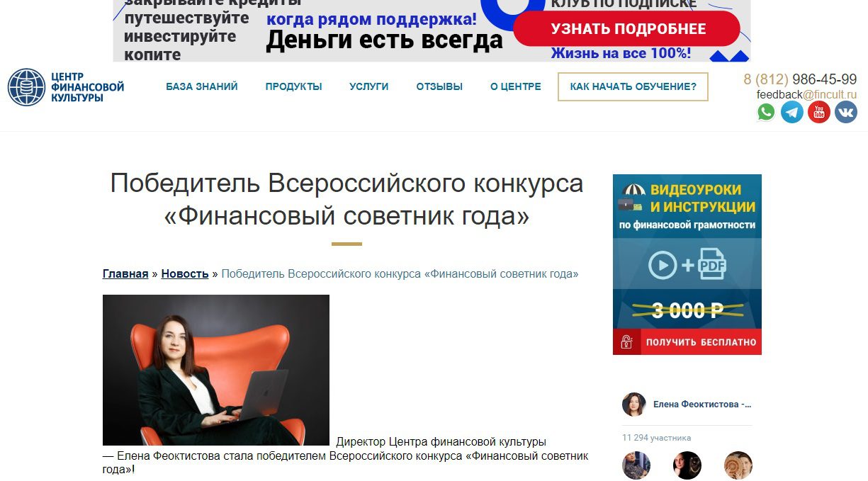This screenshot has width=868, height=481.
Task: Open the База знаний menu item
Action: point(202,86)
